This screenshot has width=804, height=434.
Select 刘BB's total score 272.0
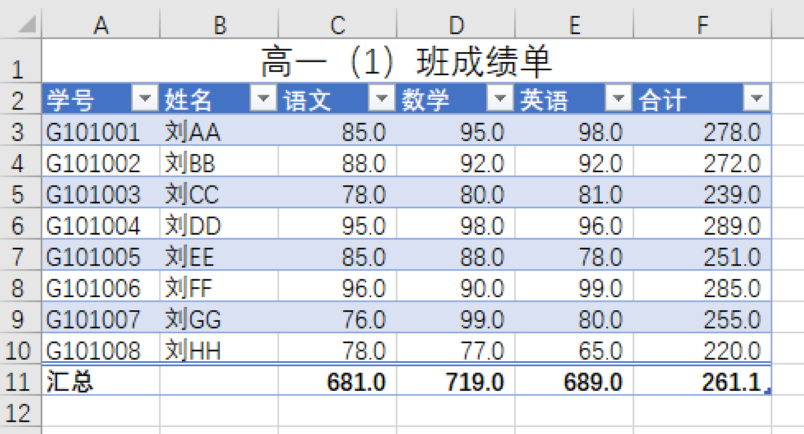tap(702, 162)
